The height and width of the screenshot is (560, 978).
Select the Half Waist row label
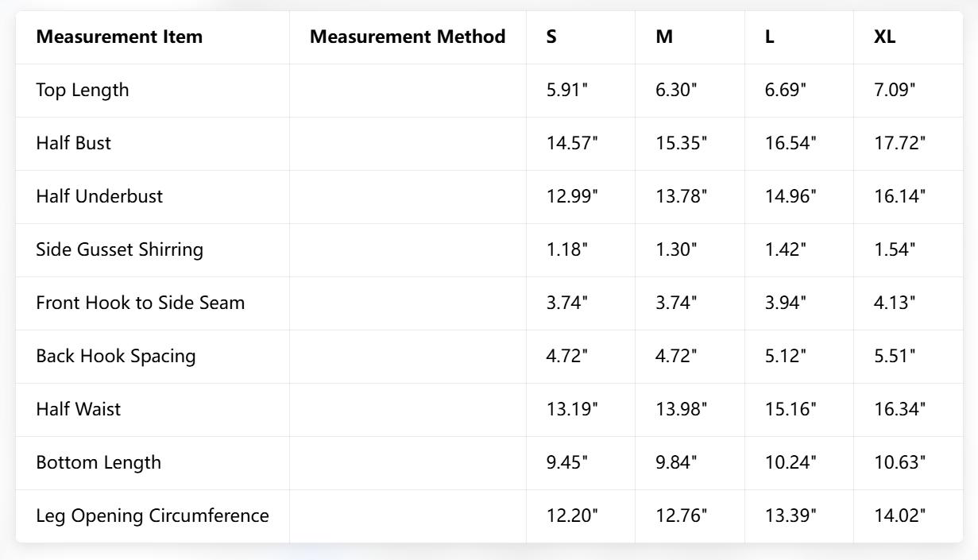79,409
